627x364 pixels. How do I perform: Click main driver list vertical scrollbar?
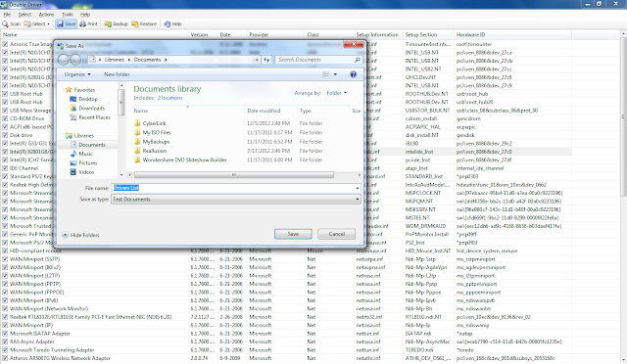tap(623, 115)
